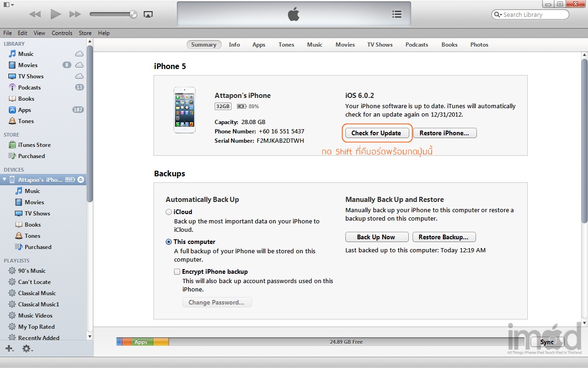Image resolution: width=588 pixels, height=368 pixels.
Task: Click the sidebar scroll down arrow
Action: point(90,336)
